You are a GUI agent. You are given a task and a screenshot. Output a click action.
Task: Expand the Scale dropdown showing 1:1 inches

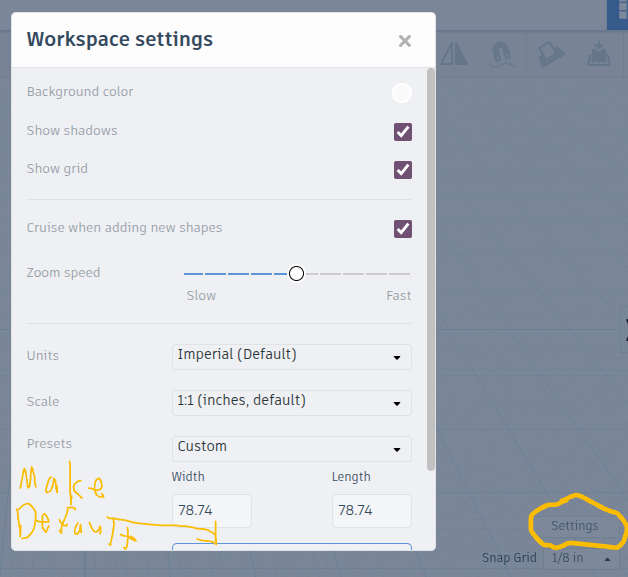pyautogui.click(x=292, y=402)
